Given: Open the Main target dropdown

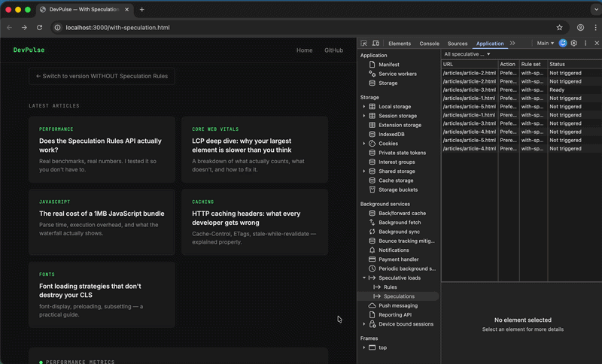Looking at the screenshot, I should tap(545, 44).
